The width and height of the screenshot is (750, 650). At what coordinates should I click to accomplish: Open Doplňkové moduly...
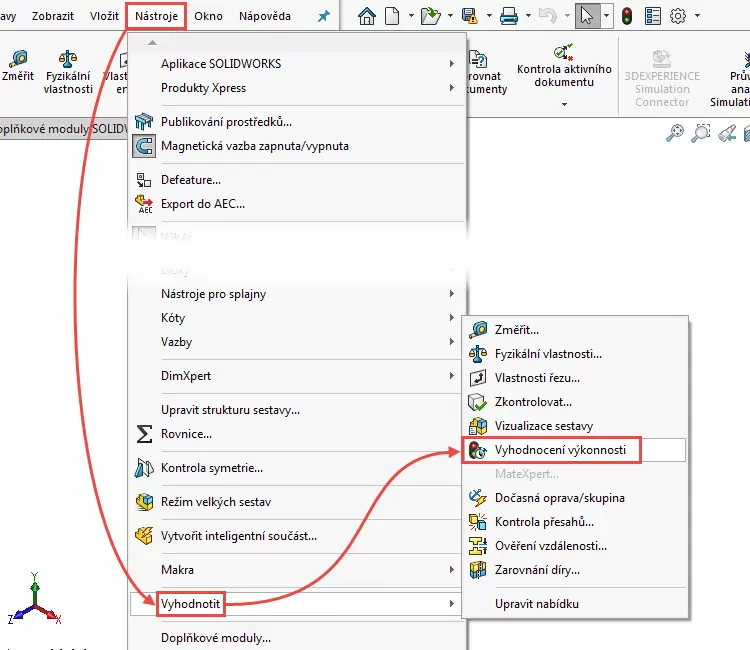pyautogui.click(x=297, y=638)
